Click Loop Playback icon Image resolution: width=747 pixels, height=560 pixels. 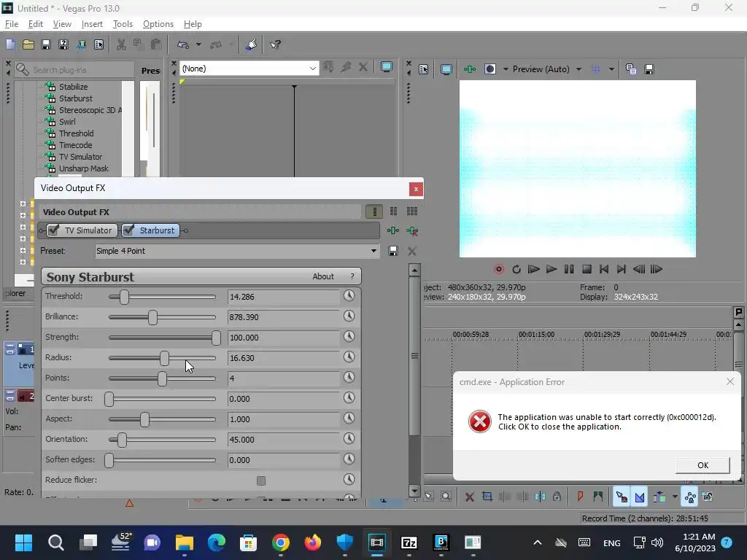(x=516, y=269)
